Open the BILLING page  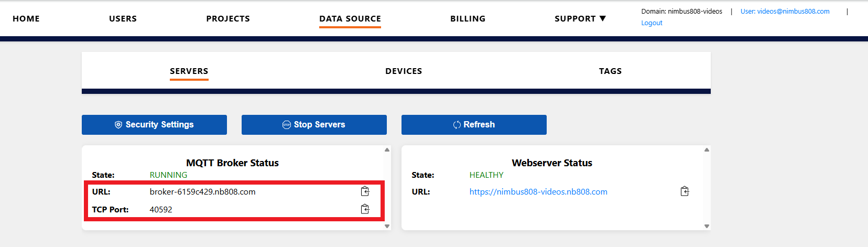tap(468, 19)
